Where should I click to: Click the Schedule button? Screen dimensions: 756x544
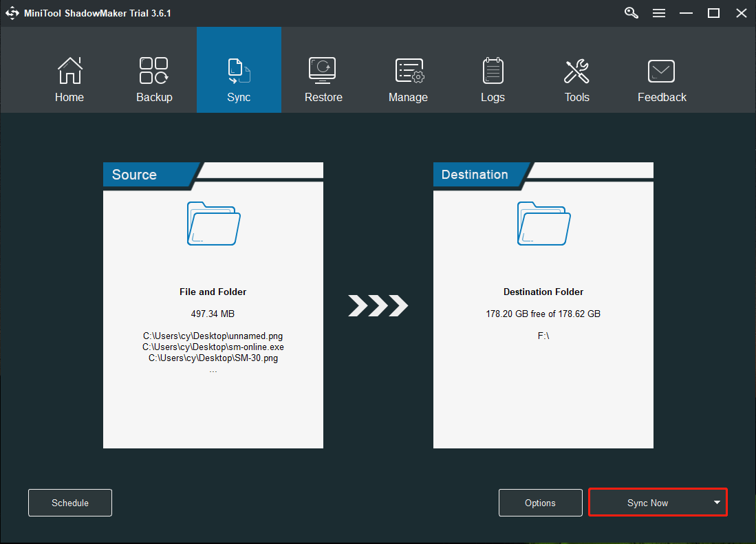click(70, 503)
